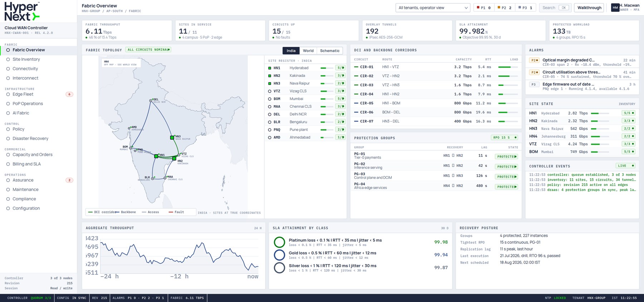Click the Policy circle icon in sidebar
This screenshot has height=302, width=644.
(x=8, y=129)
